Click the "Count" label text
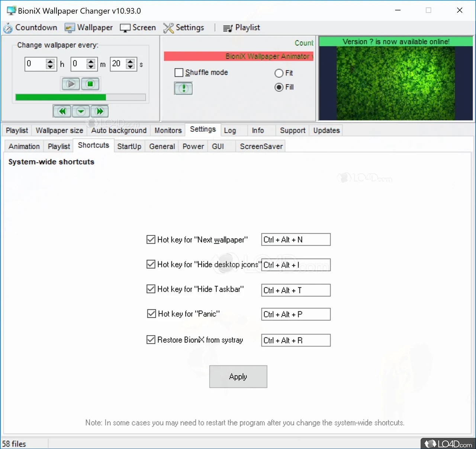476x449 pixels. click(x=304, y=43)
